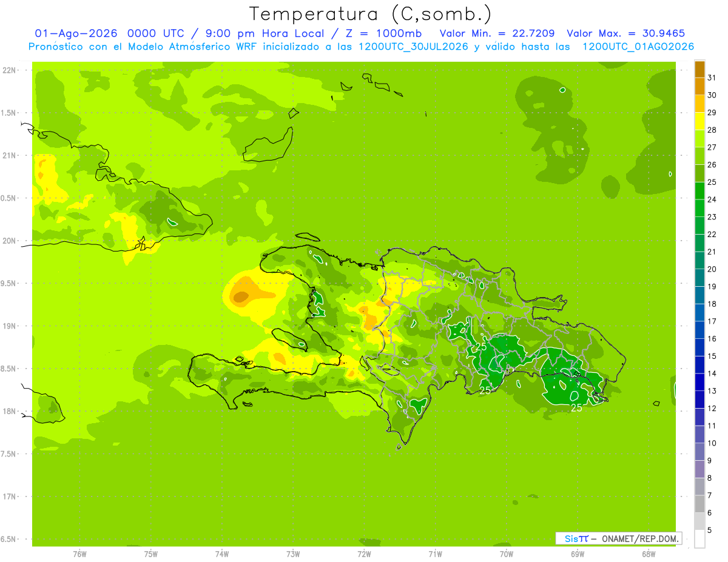Click the "18N" latitude label
Screen dimensions: 728x562
[x=8, y=412]
